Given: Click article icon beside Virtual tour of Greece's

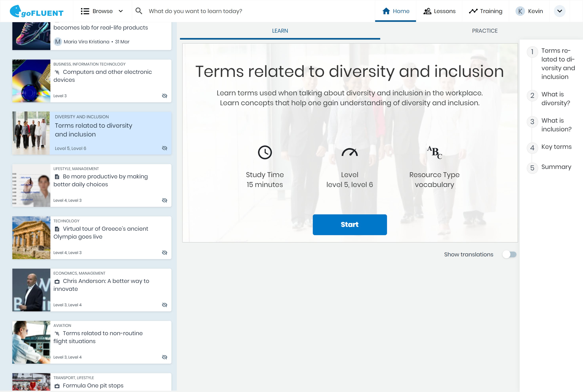Looking at the screenshot, I should [x=57, y=229].
